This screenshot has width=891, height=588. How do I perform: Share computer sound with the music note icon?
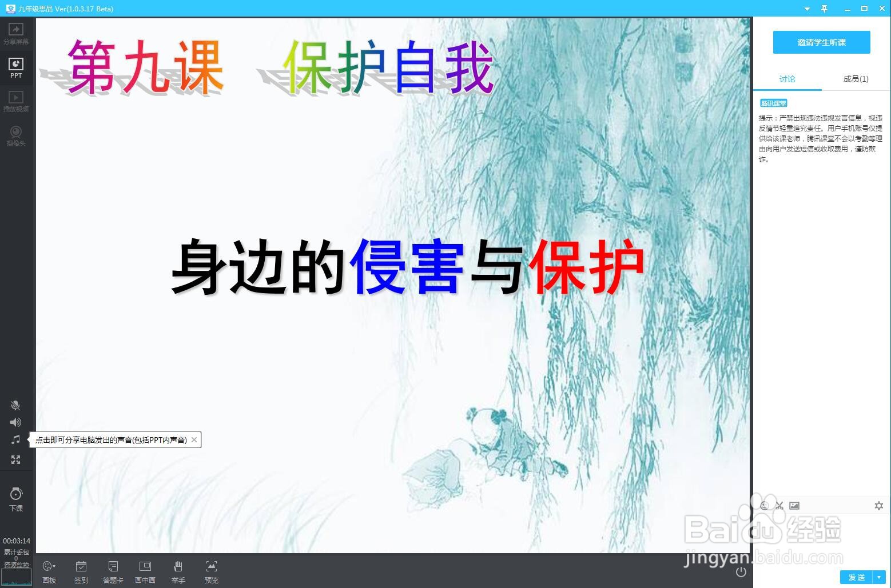[15, 439]
